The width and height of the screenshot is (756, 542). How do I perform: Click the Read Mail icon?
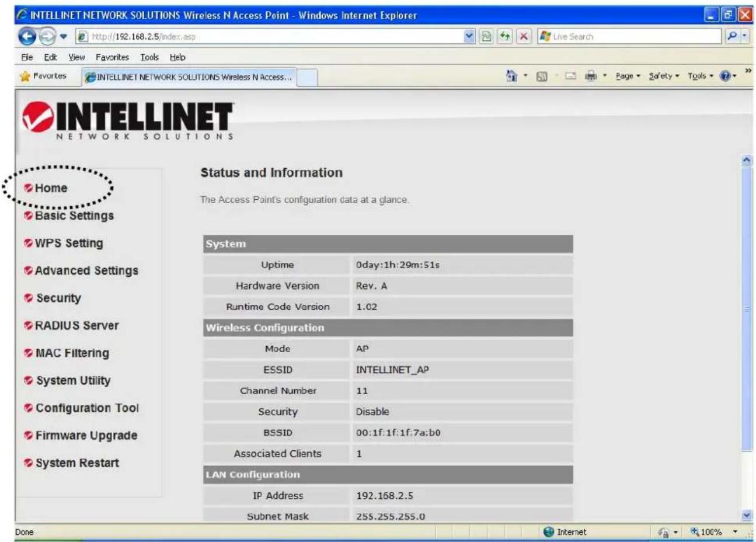(x=571, y=76)
